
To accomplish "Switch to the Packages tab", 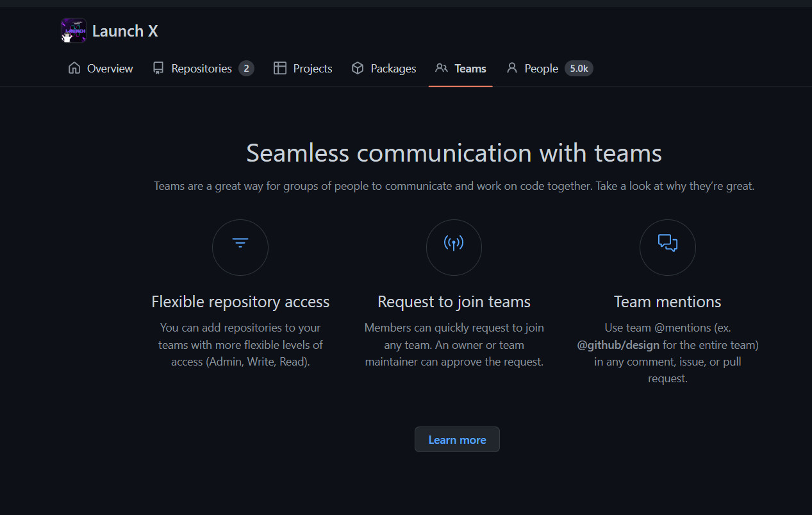I will coord(393,68).
